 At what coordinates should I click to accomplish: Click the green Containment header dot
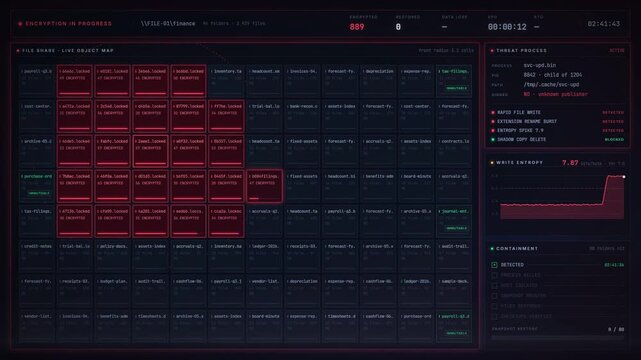coord(492,248)
